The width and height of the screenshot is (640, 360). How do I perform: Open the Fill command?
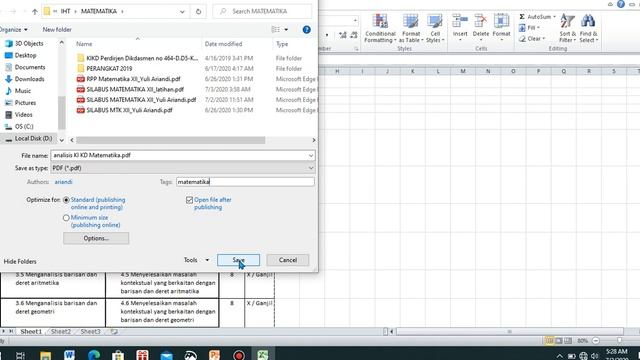tap(529, 28)
